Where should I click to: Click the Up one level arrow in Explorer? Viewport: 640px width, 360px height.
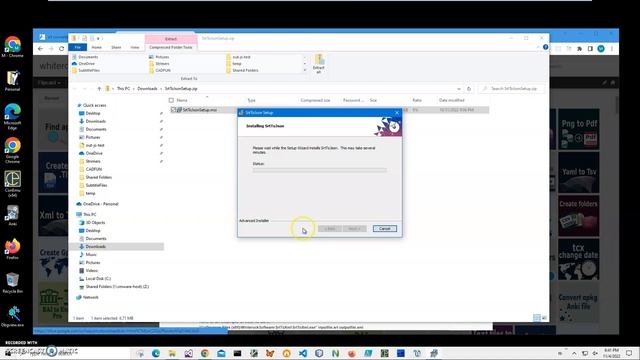pyautogui.click(x=99, y=89)
